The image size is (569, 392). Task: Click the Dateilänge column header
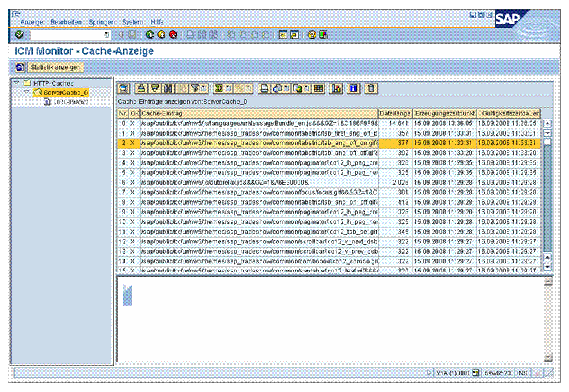coord(395,113)
